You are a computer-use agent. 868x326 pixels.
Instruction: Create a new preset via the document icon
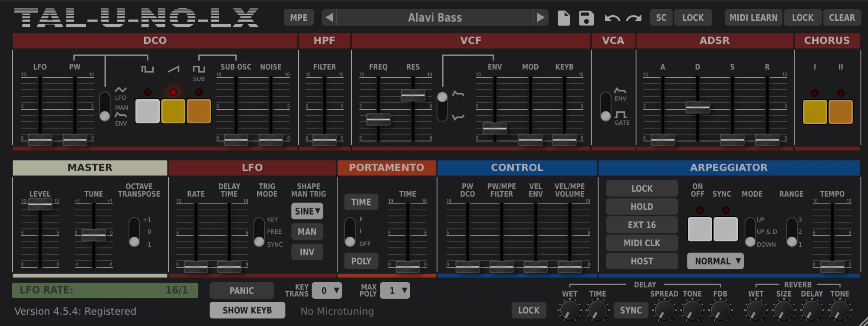(x=563, y=18)
